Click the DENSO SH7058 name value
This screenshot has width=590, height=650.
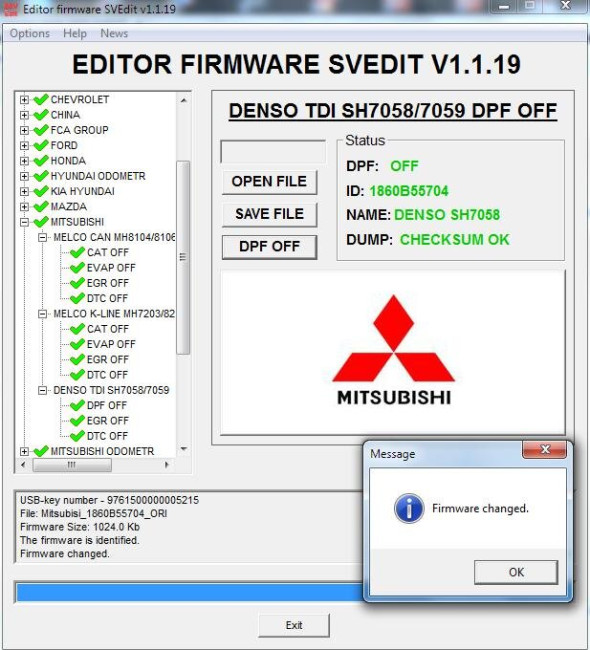(x=447, y=215)
